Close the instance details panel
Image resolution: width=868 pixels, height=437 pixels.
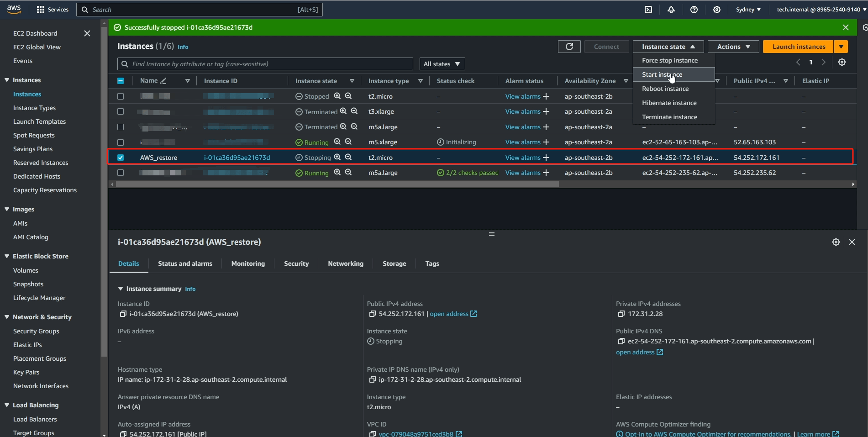tap(852, 242)
